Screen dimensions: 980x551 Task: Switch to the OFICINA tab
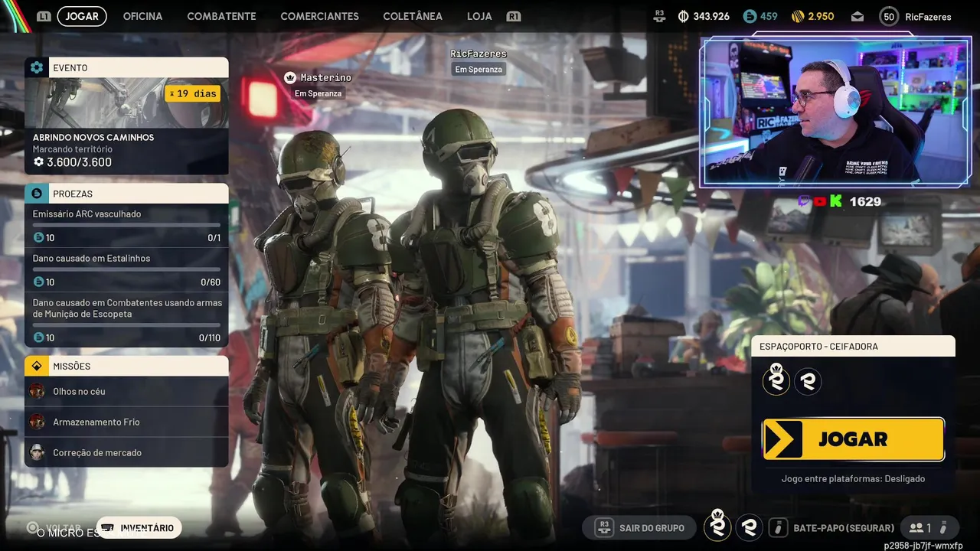142,16
